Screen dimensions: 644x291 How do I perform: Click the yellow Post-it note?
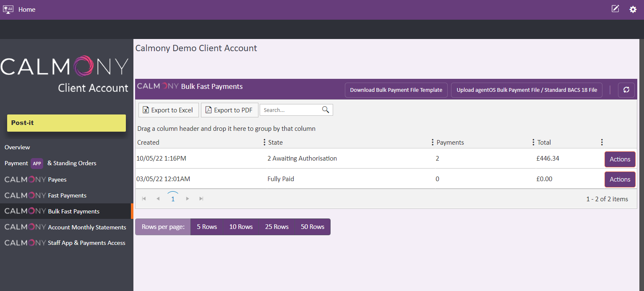click(66, 123)
